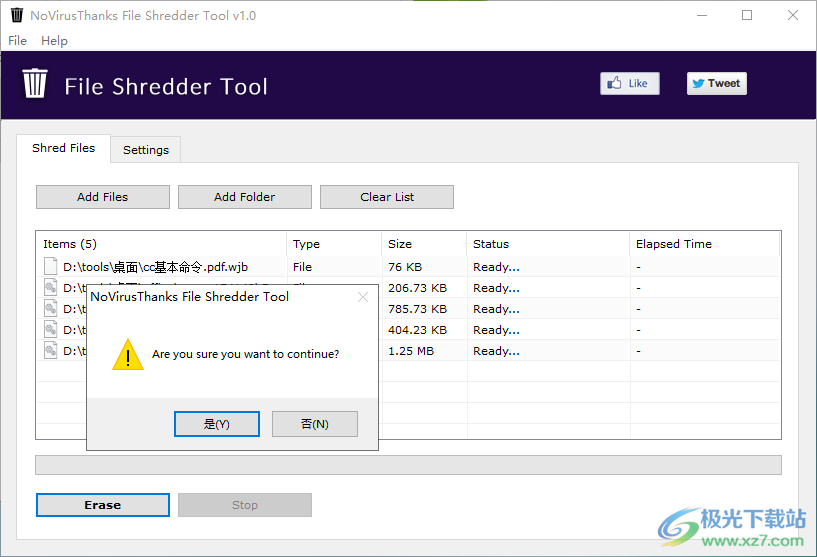Click the Type column header

[x=334, y=244]
